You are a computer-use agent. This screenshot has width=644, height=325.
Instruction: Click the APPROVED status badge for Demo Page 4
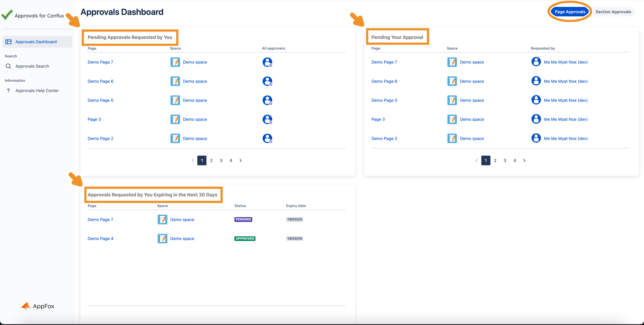pyautogui.click(x=245, y=239)
